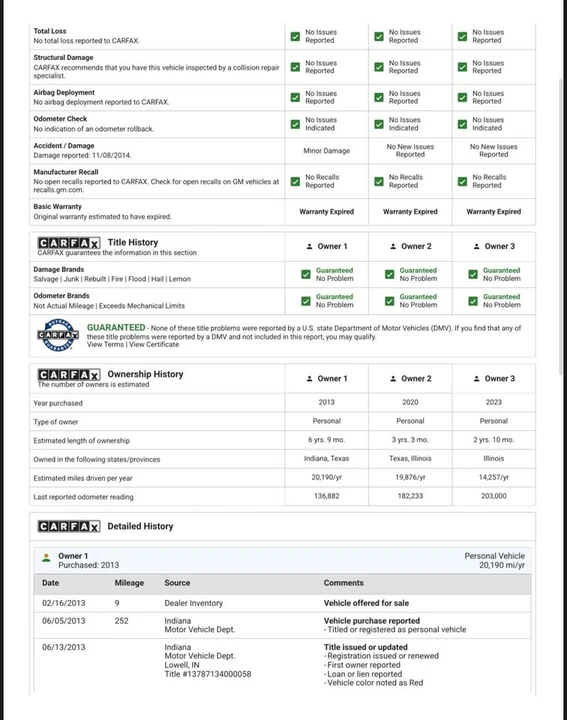This screenshot has width=567, height=720.
Task: Click the CARFAX logo beside Title History
Action: (x=68, y=242)
